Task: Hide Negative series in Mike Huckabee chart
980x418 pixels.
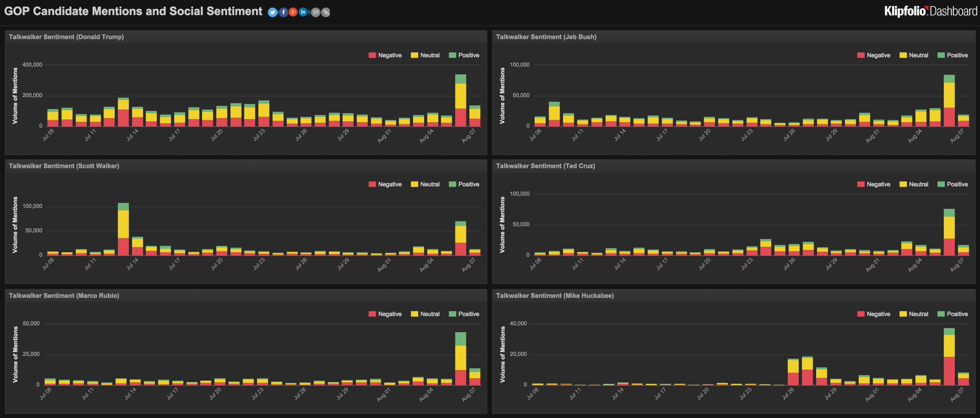Action: point(873,314)
